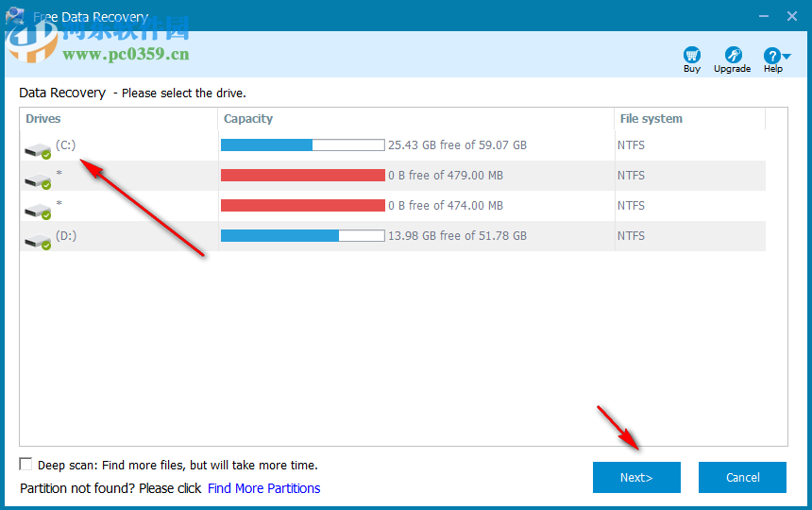Click the C: drive capacity bar

tap(302, 145)
